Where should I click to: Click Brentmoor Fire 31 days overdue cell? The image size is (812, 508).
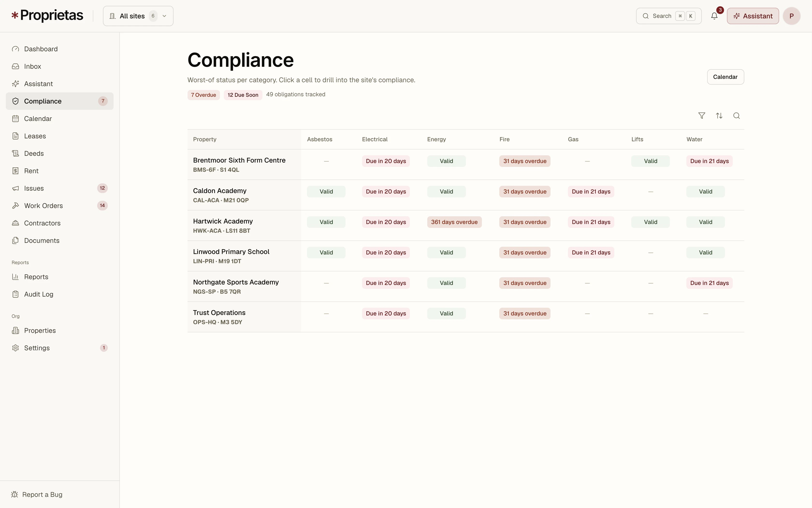point(525,161)
